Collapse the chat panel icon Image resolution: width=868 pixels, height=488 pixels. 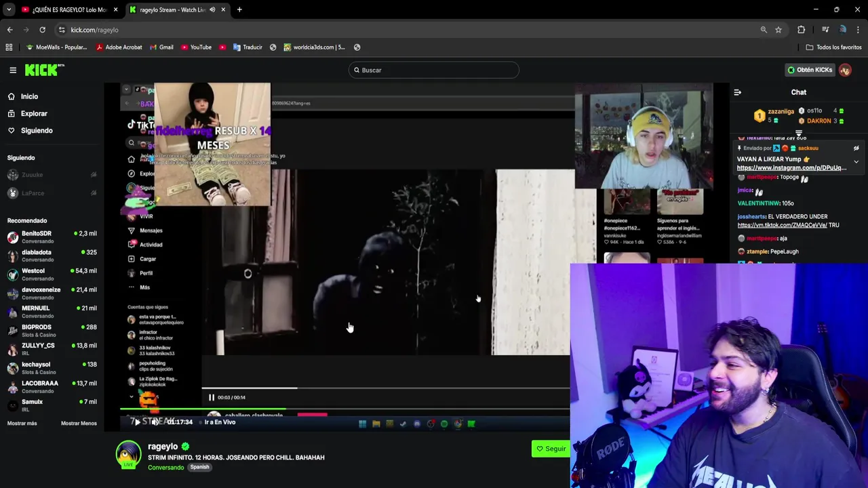(738, 92)
